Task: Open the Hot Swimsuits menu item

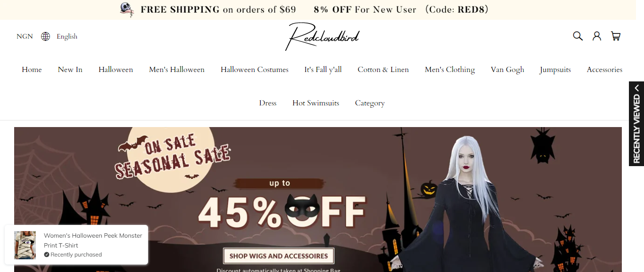Action: [x=316, y=103]
